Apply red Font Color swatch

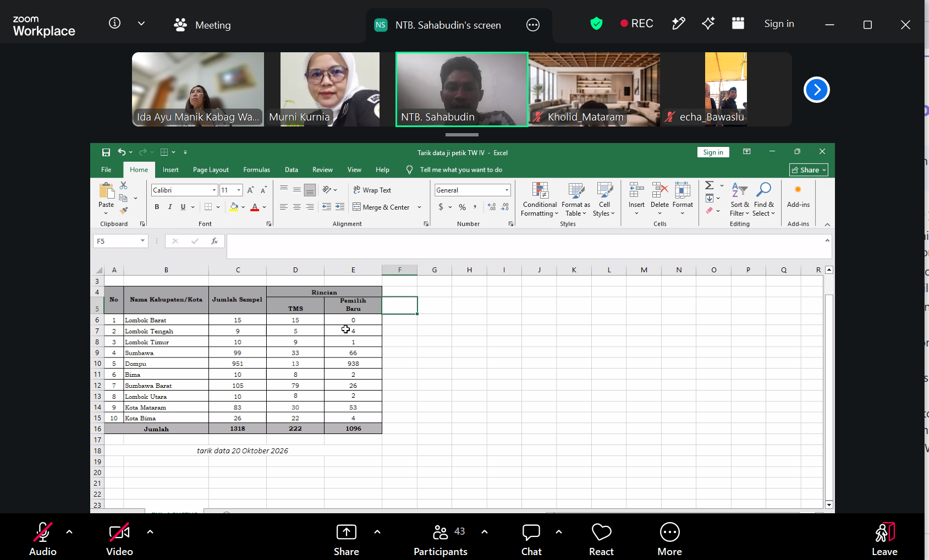(x=255, y=207)
